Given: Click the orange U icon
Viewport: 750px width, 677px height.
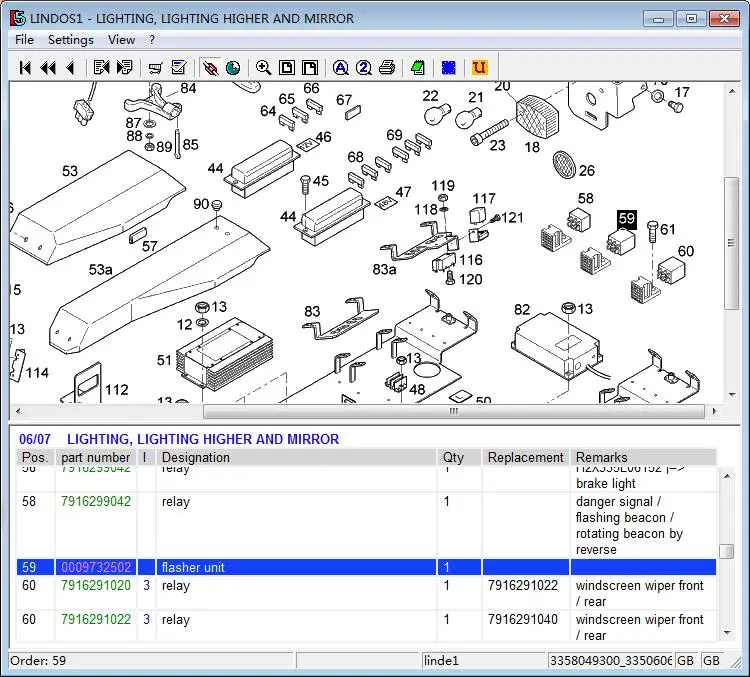Looking at the screenshot, I should (479, 67).
